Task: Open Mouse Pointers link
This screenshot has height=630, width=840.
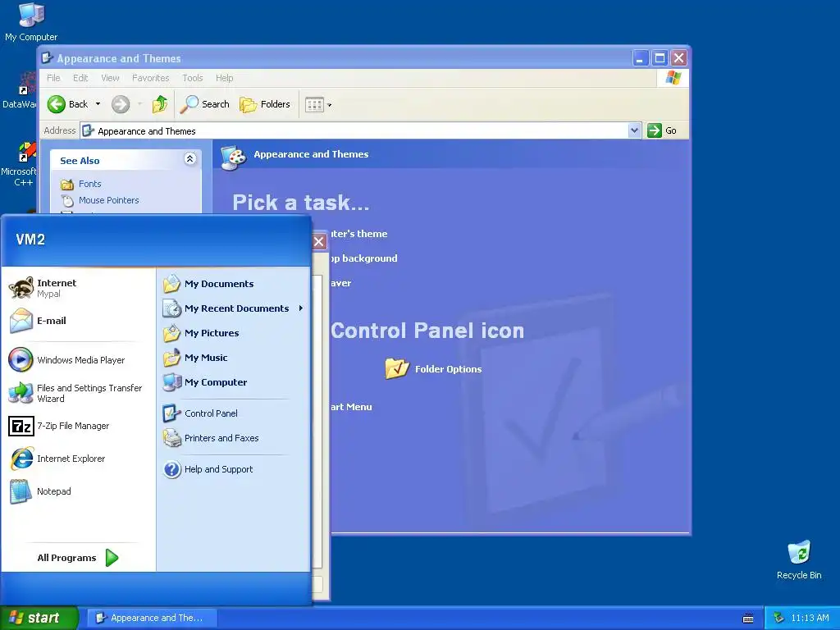Action: [x=109, y=200]
